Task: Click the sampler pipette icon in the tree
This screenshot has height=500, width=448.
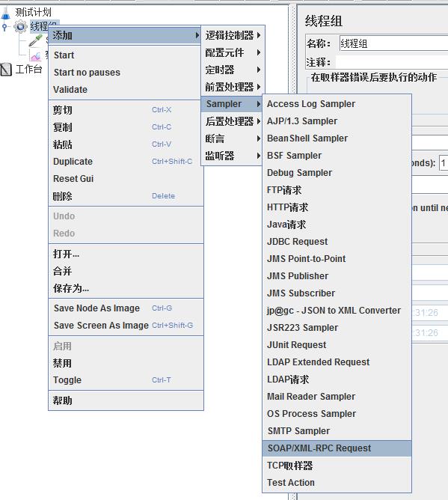Action: point(36,40)
